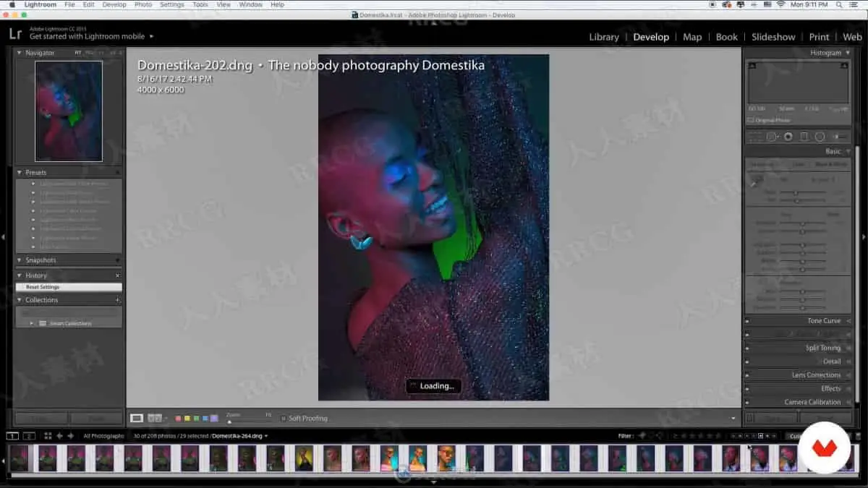The height and width of the screenshot is (488, 868).
Task: Expand the Camera Calibration panel
Action: [848, 402]
